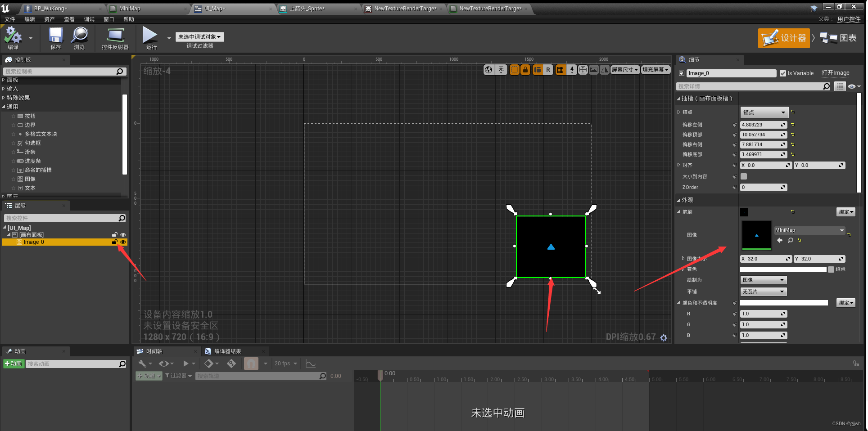
Task: Select the Progress Bar (进度条) widget
Action: coord(33,161)
